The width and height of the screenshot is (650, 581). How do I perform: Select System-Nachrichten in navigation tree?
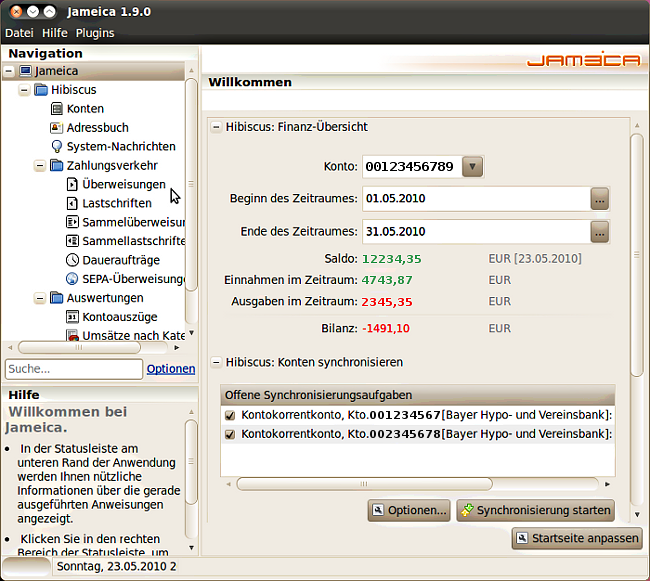click(121, 146)
